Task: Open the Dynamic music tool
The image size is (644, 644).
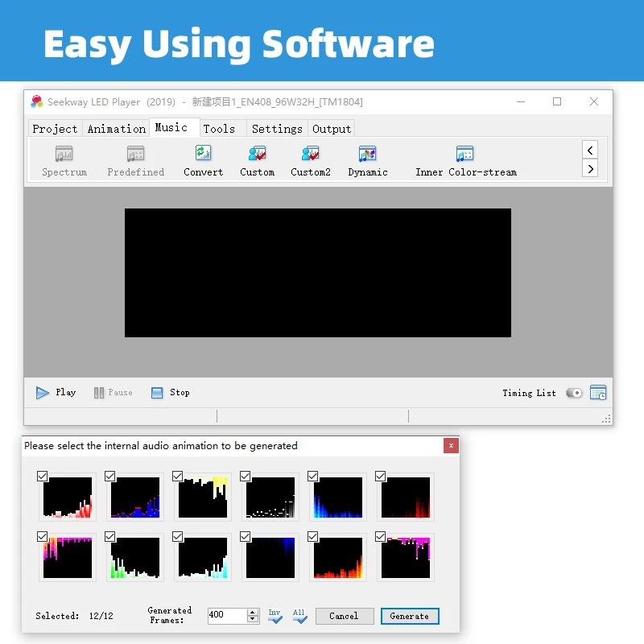Action: [368, 161]
